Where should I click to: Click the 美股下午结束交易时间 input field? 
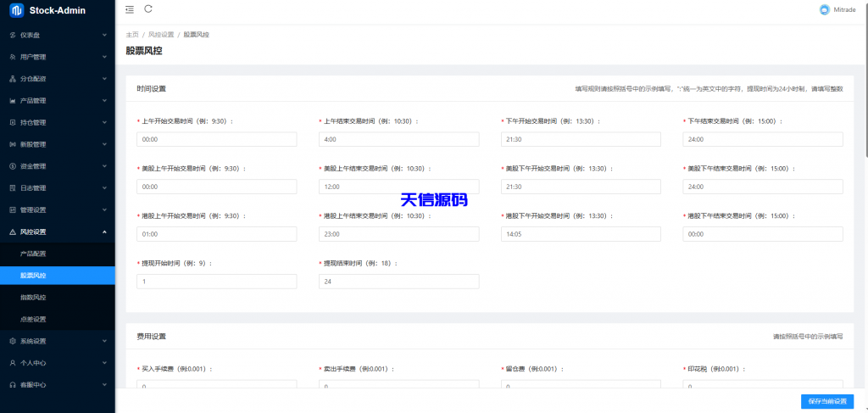tap(763, 187)
